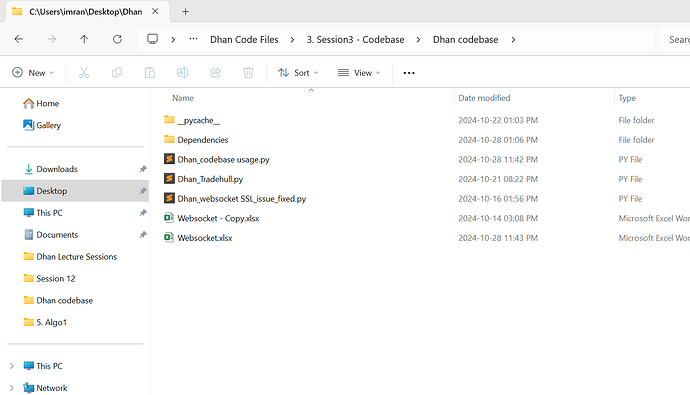Open the See more toolbar options menu
This screenshot has height=395, width=690.
(x=409, y=73)
